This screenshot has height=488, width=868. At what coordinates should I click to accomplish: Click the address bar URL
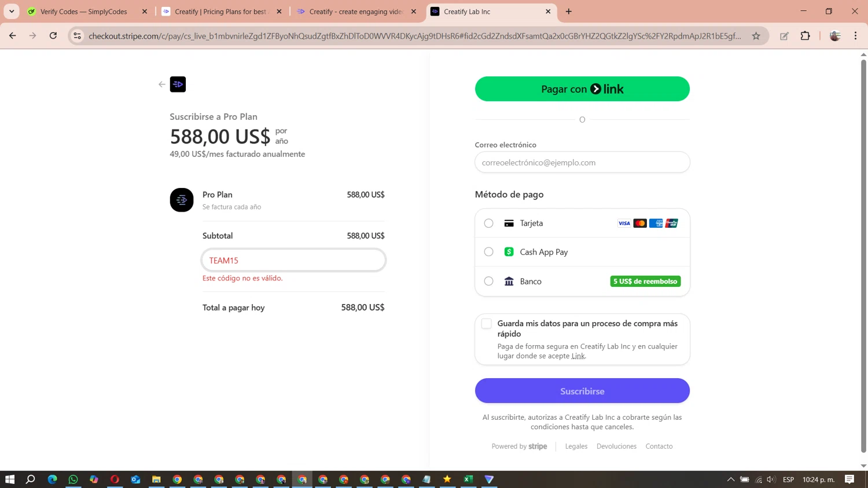pyautogui.click(x=414, y=36)
